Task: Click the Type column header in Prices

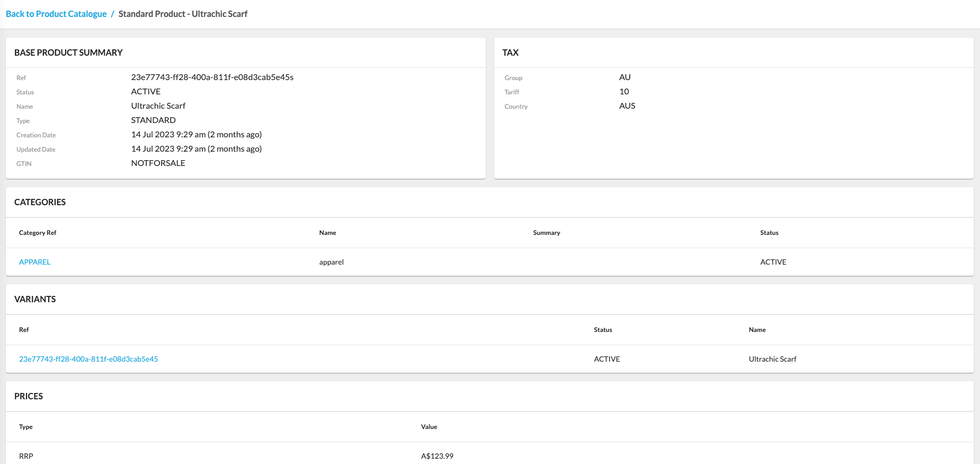Action: pos(26,427)
